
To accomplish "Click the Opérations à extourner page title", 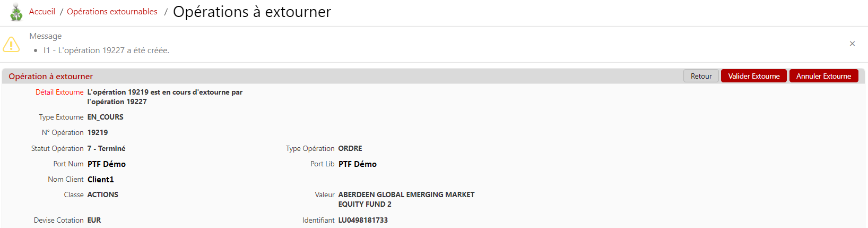I will 252,12.
